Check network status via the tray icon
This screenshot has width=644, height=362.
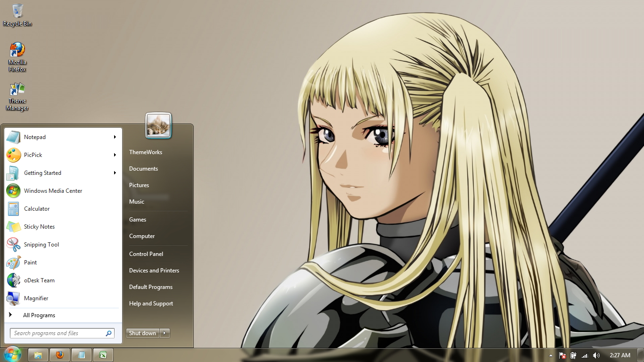(585, 355)
